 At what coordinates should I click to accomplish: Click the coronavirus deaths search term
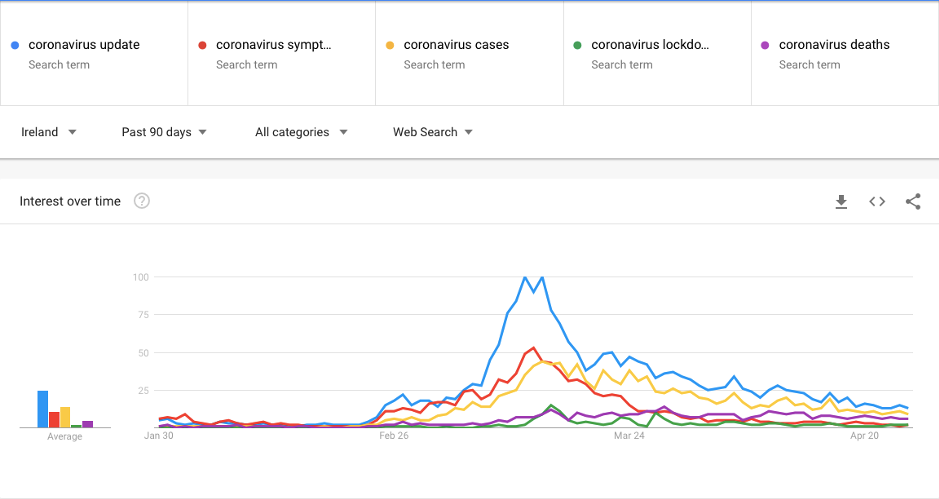834,45
